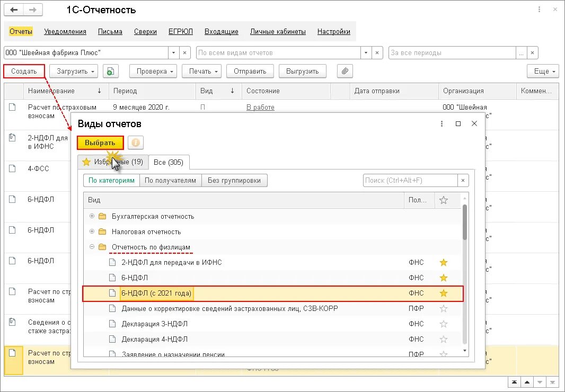Open the Виды отчетов dialog's three-dot menu

click(x=442, y=124)
